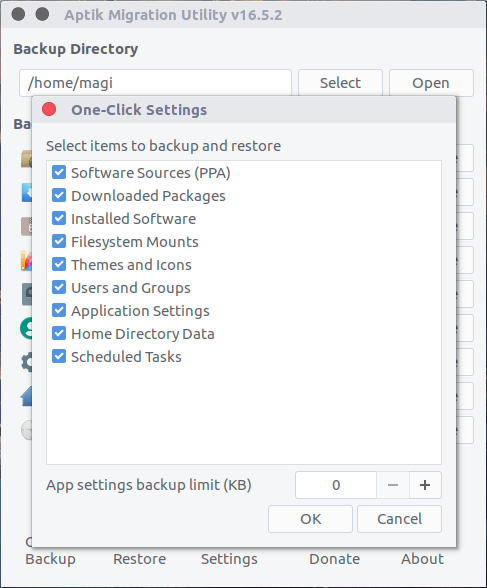The image size is (487, 588).
Task: Click the /home/magi backup directory field
Action: point(155,83)
